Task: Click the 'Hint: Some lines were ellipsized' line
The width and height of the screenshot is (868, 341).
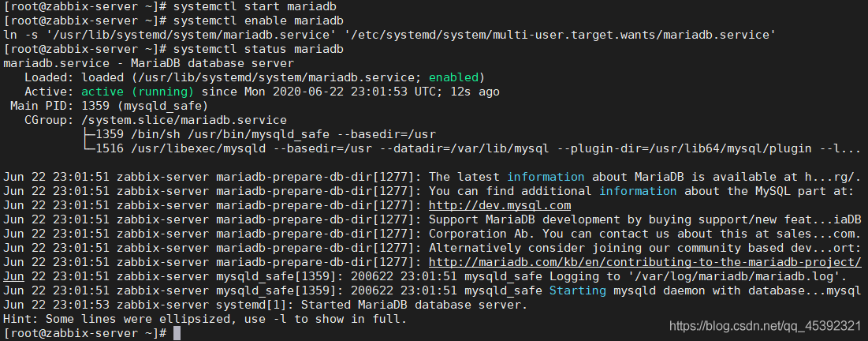Action: [x=205, y=320]
